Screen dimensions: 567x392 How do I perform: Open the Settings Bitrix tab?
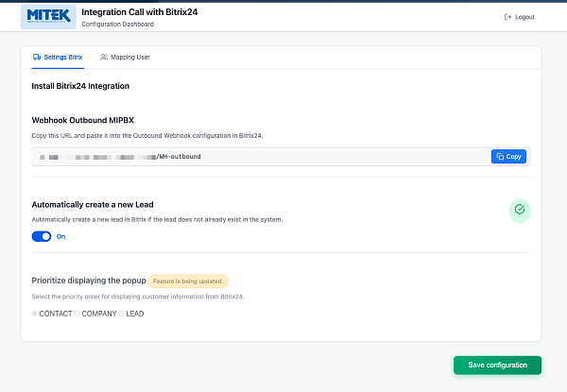(x=58, y=57)
